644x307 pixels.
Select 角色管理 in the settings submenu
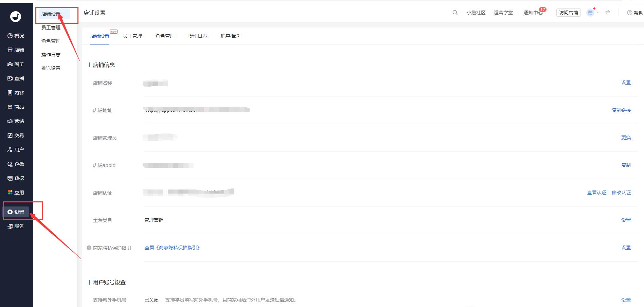51,41
